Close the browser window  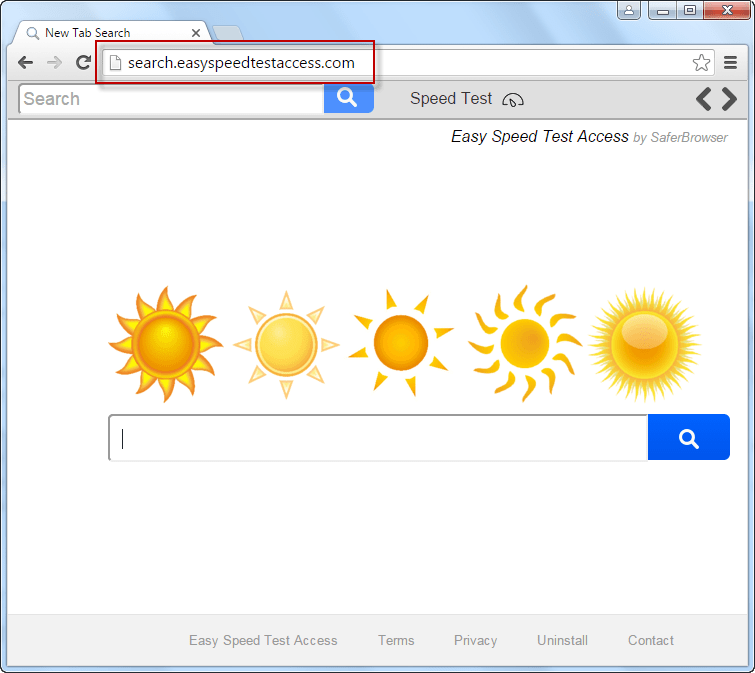(x=727, y=10)
